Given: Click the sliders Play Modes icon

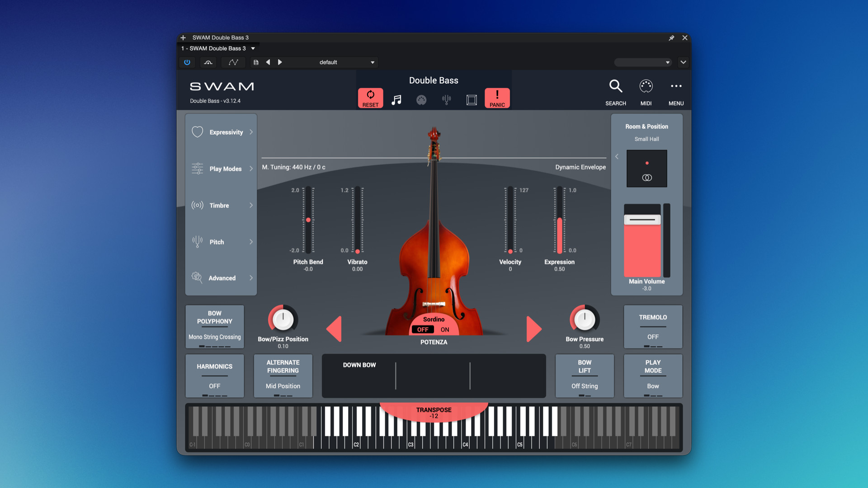Looking at the screenshot, I should coord(198,169).
